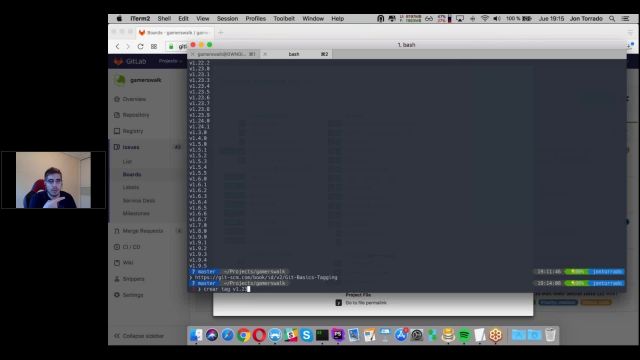Click GitLab fox logo in browser window
The height and width of the screenshot is (360, 640).
[x=118, y=61]
